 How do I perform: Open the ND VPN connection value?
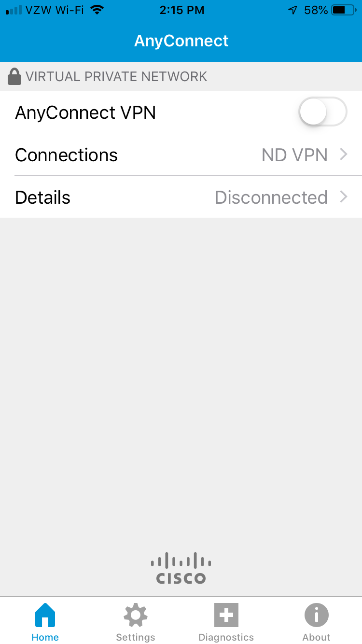(294, 155)
